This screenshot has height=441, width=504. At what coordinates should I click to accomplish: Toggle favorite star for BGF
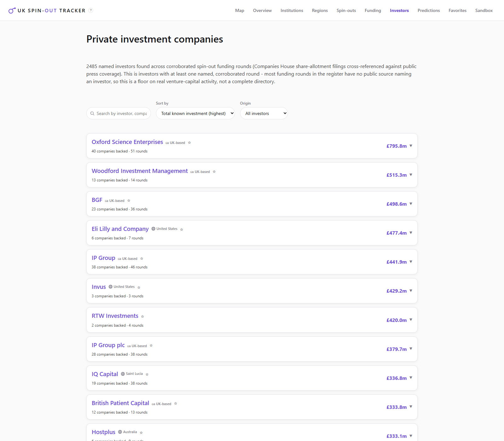click(129, 201)
